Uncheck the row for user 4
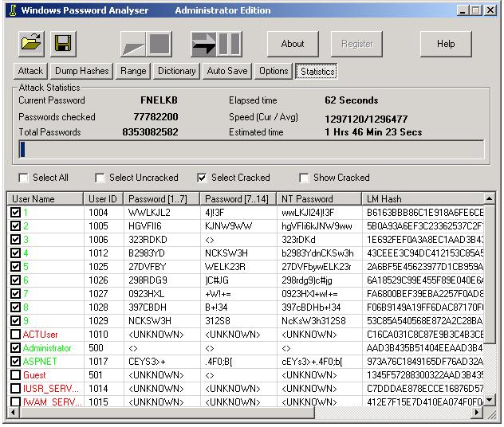The height and width of the screenshot is (427, 504). (15, 253)
